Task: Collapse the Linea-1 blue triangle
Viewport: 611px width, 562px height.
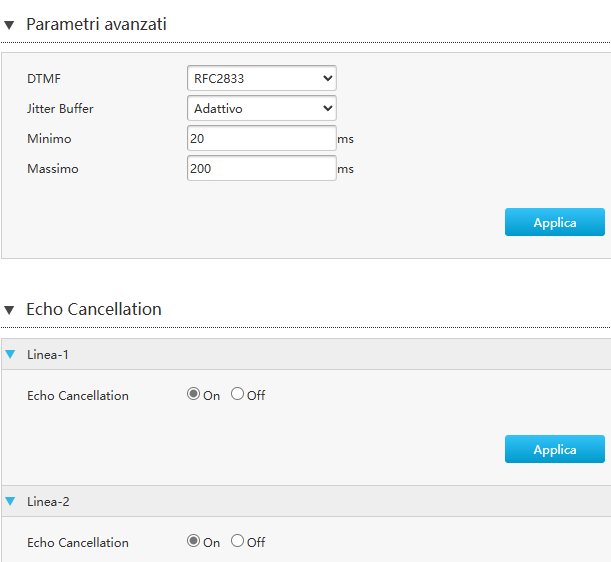Action: click(10, 354)
